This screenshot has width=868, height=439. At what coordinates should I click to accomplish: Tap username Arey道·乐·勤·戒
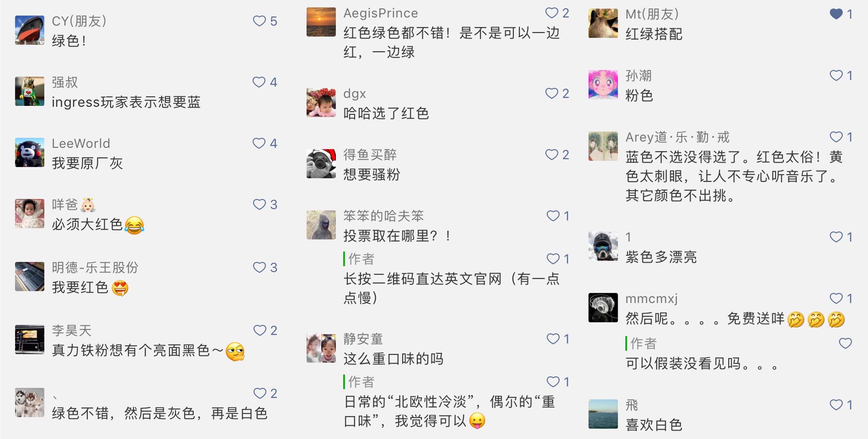(677, 137)
